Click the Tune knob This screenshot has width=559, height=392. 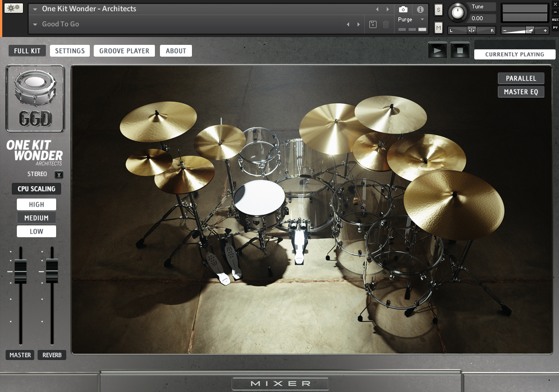(x=457, y=12)
